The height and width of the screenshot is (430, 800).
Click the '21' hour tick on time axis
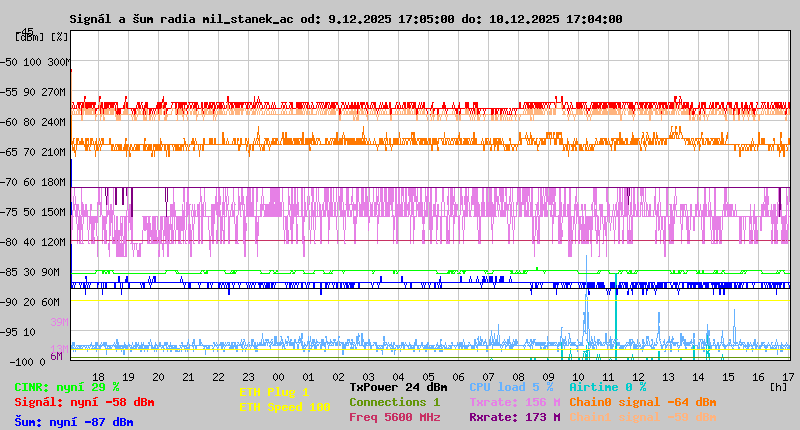tap(188, 377)
